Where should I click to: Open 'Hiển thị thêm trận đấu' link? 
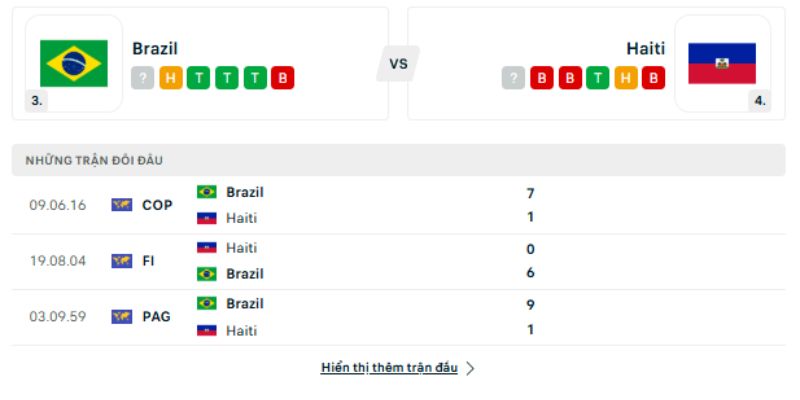point(389,368)
